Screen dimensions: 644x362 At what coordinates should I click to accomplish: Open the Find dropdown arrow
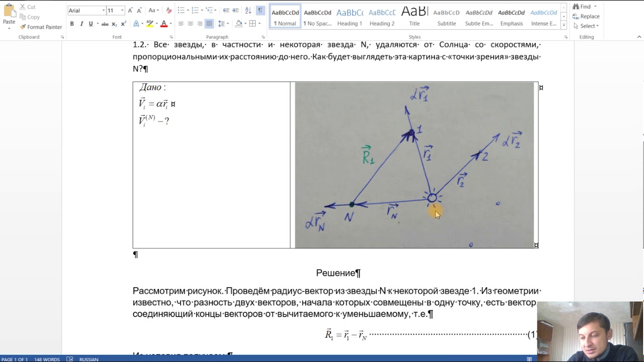[595, 7]
